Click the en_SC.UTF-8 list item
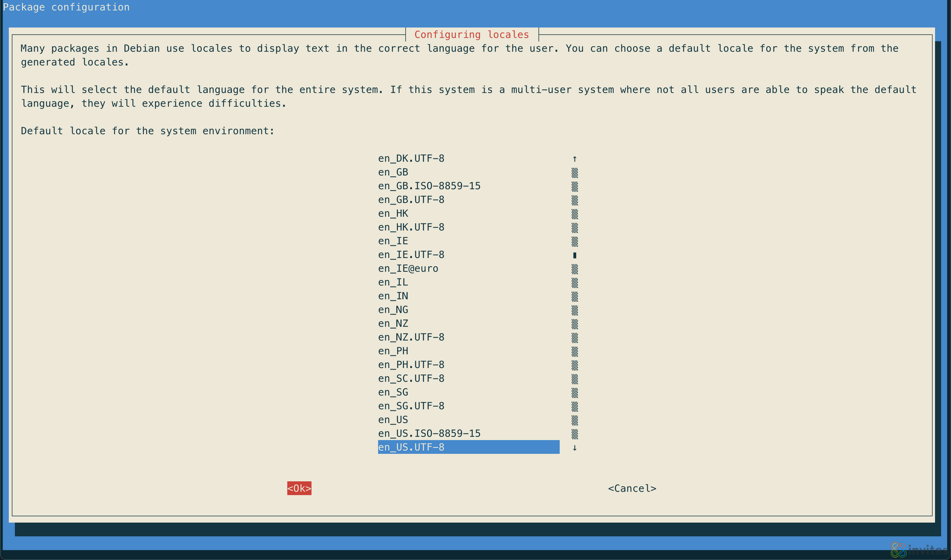Viewport: 951px width, 560px height. pos(411,378)
